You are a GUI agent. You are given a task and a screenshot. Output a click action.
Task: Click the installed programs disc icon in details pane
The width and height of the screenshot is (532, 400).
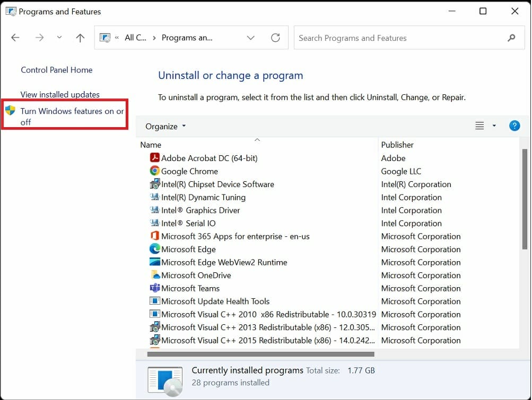pos(165,381)
